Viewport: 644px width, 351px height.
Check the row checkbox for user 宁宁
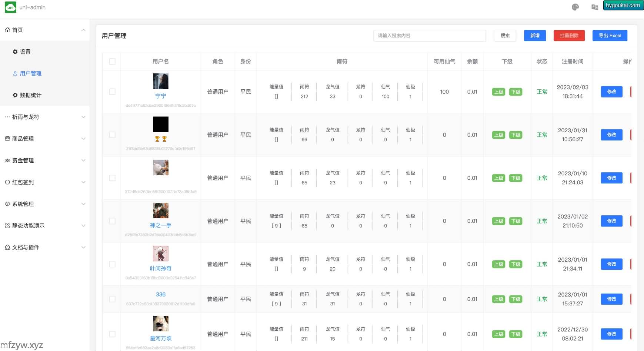[112, 92]
